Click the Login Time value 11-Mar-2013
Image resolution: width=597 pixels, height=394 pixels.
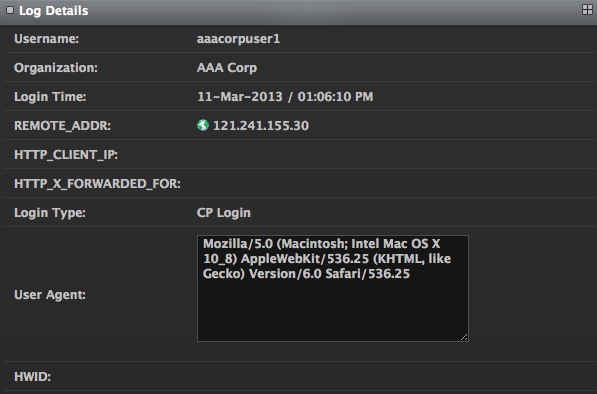point(240,97)
